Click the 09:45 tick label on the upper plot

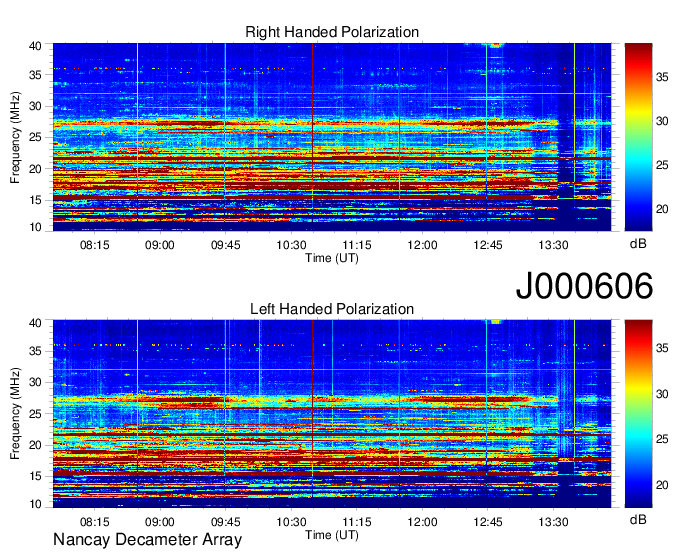click(226, 245)
